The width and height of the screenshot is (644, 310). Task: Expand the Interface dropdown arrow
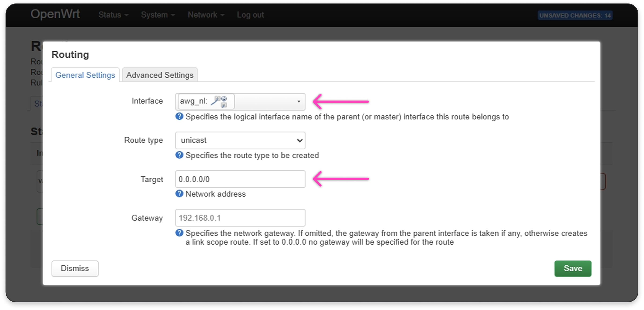click(298, 102)
